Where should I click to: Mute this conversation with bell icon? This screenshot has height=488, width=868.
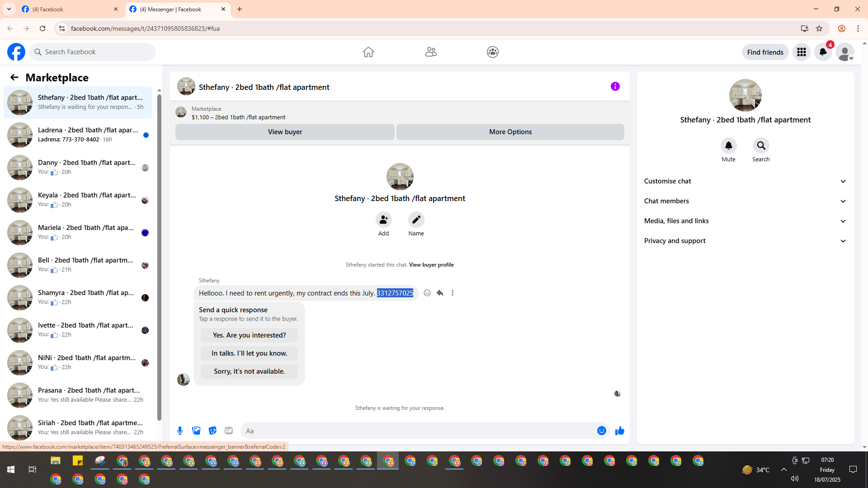coord(728,145)
